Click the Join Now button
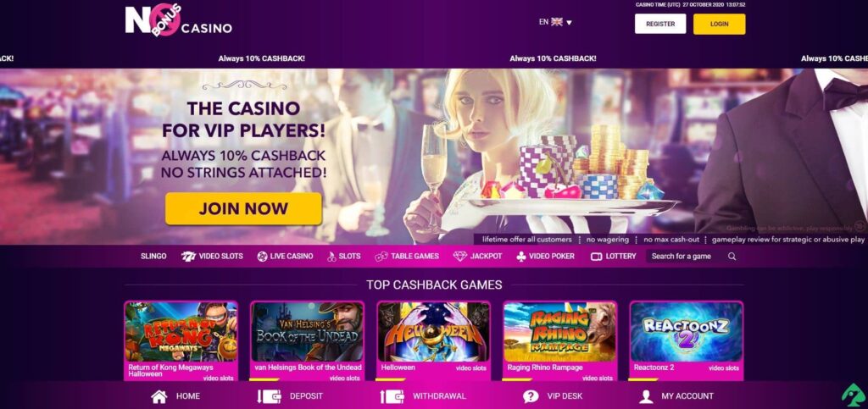 point(243,208)
